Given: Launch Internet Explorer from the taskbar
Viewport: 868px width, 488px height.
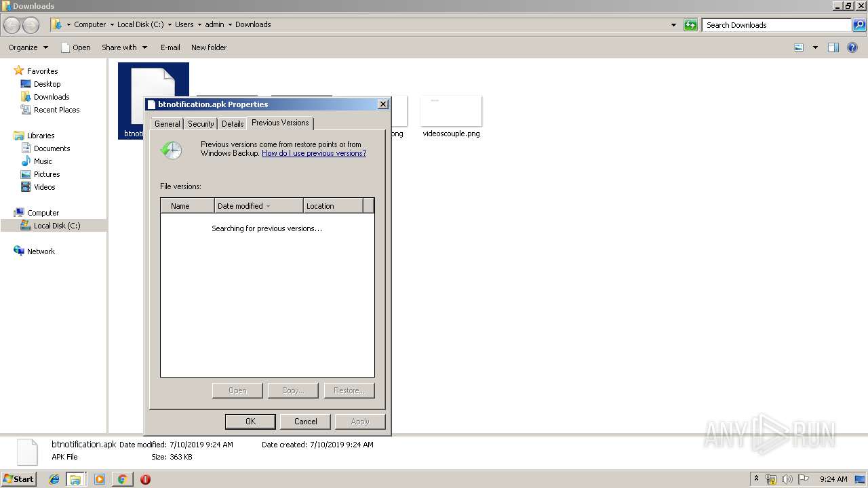Looking at the screenshot, I should pos(54,479).
